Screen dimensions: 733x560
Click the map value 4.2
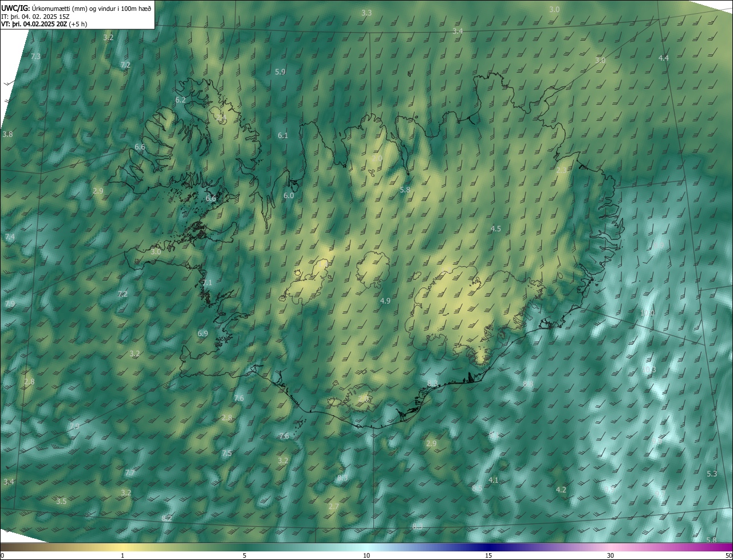561,490
